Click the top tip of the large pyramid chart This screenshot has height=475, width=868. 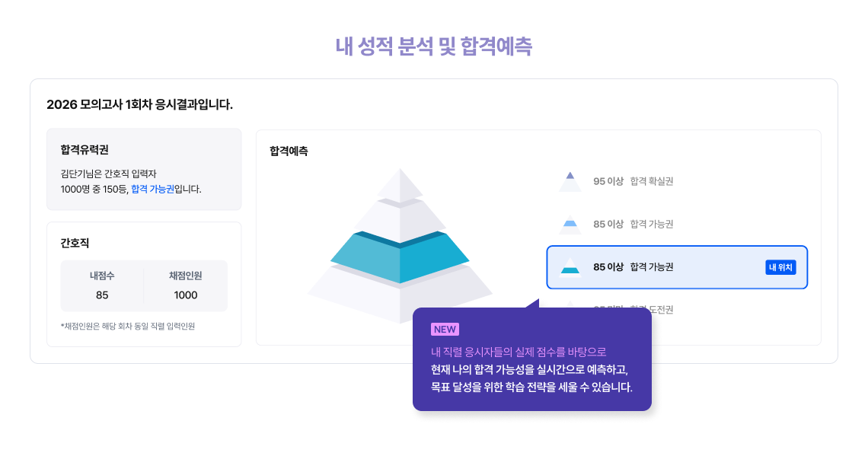pyautogui.click(x=400, y=183)
